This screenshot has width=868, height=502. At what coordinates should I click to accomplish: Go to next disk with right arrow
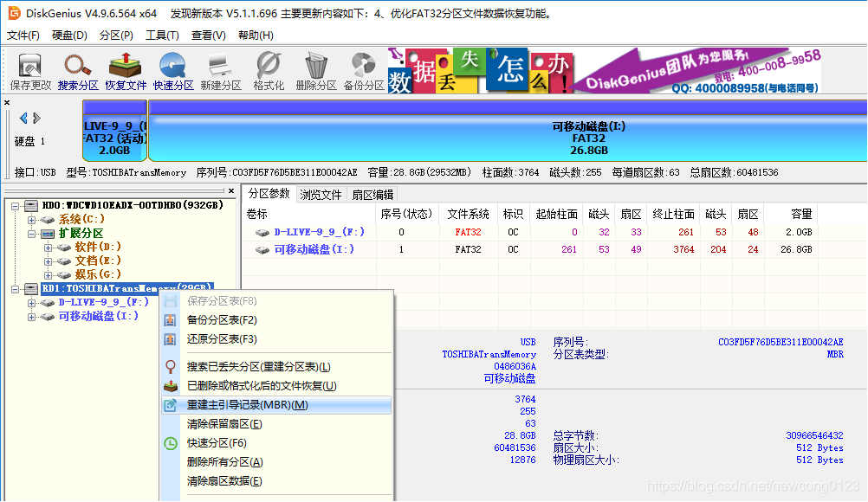click(x=36, y=118)
